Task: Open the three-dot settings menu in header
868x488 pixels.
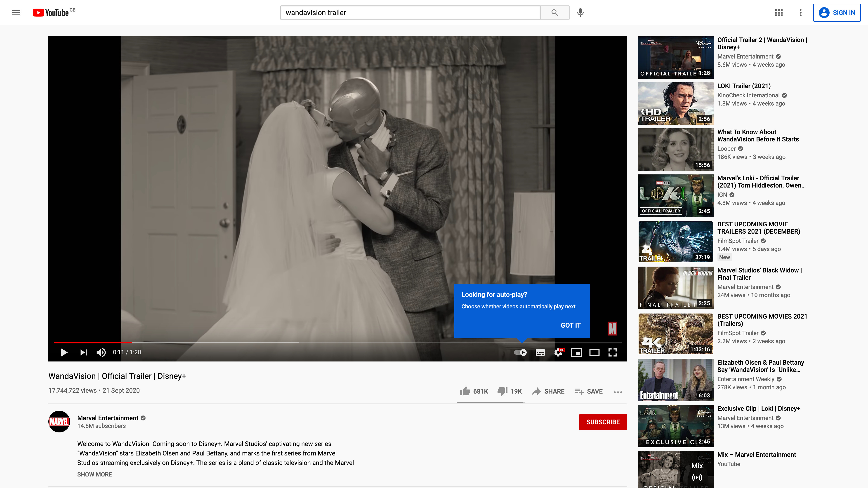Action: pyautogui.click(x=801, y=12)
